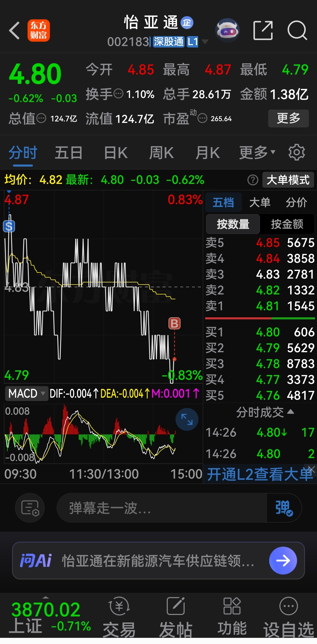Viewport: 317px width, 644px height.
Task: Enable 大单模式 button
Action: click(x=288, y=180)
